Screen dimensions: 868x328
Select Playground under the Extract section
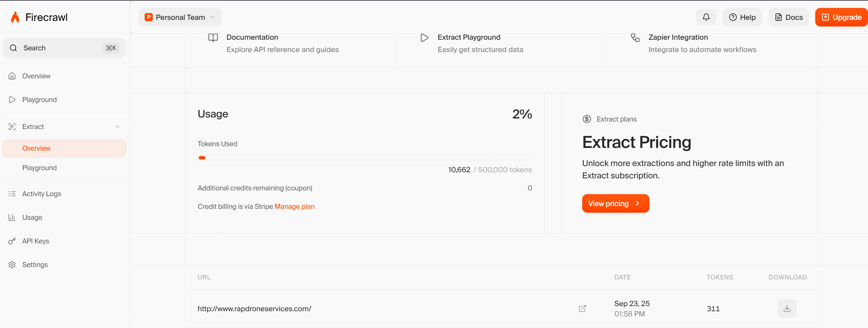[39, 168]
